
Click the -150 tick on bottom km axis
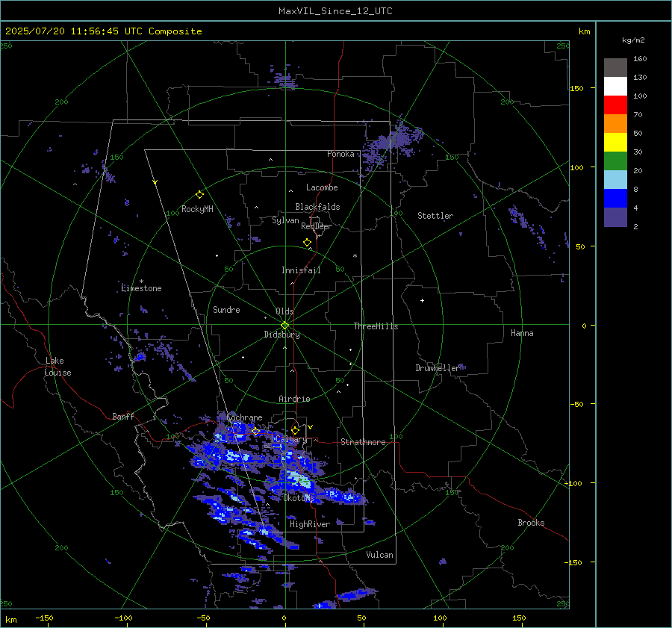(x=44, y=618)
